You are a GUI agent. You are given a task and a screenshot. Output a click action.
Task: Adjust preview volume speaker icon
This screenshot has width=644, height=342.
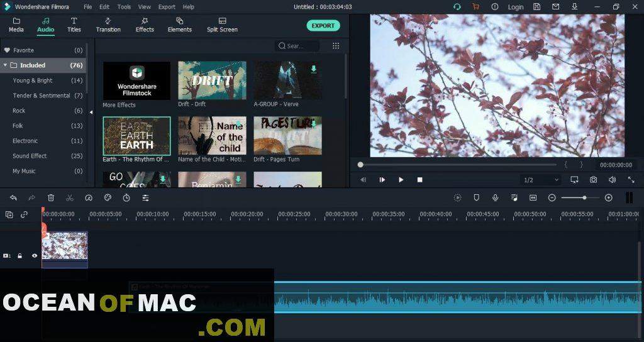(x=612, y=180)
